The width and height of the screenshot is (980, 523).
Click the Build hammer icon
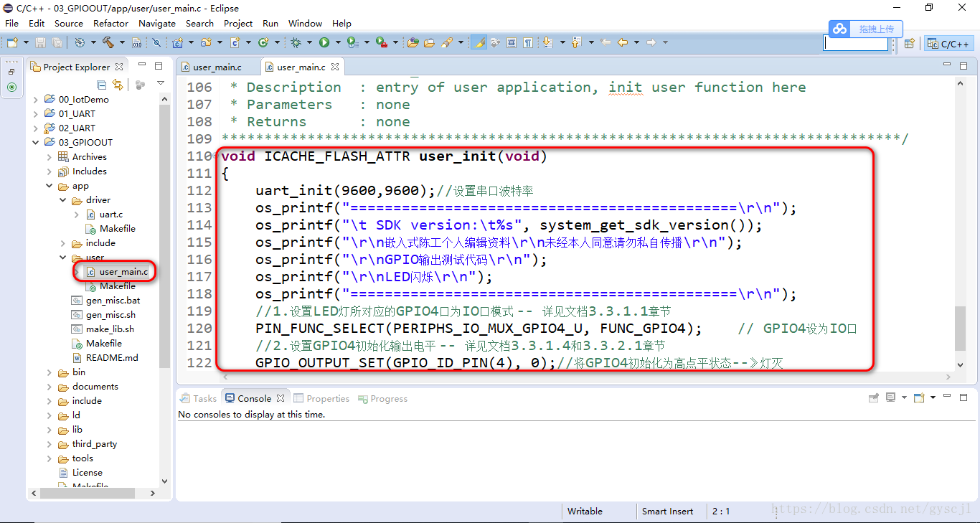coord(108,42)
